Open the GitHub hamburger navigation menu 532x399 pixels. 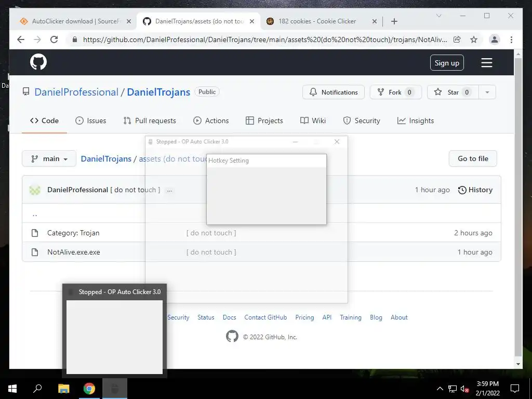(486, 63)
